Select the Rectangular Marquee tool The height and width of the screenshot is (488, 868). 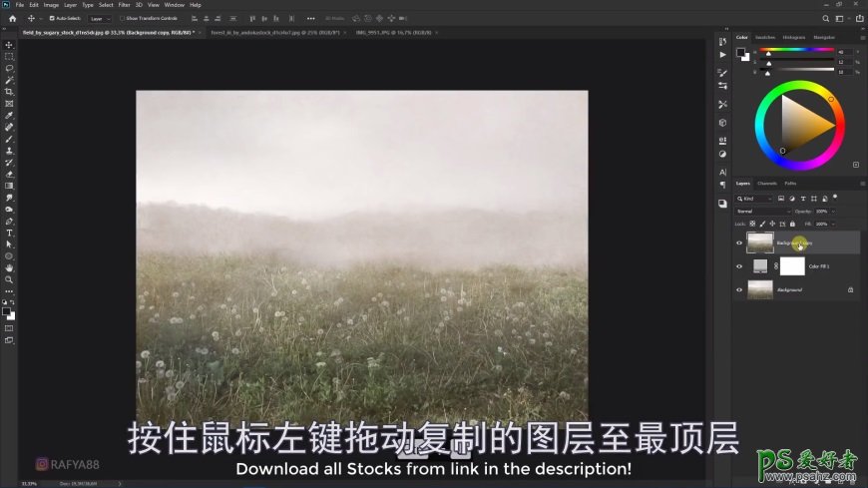click(x=9, y=57)
